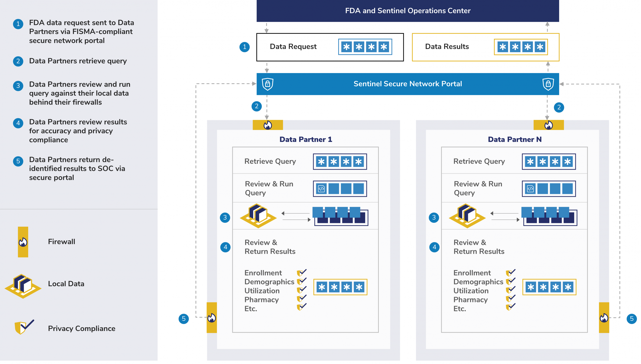Click the right shield lock icon on the Sentinel portal bar
Image resolution: width=641 pixels, height=364 pixels.
pyautogui.click(x=548, y=84)
